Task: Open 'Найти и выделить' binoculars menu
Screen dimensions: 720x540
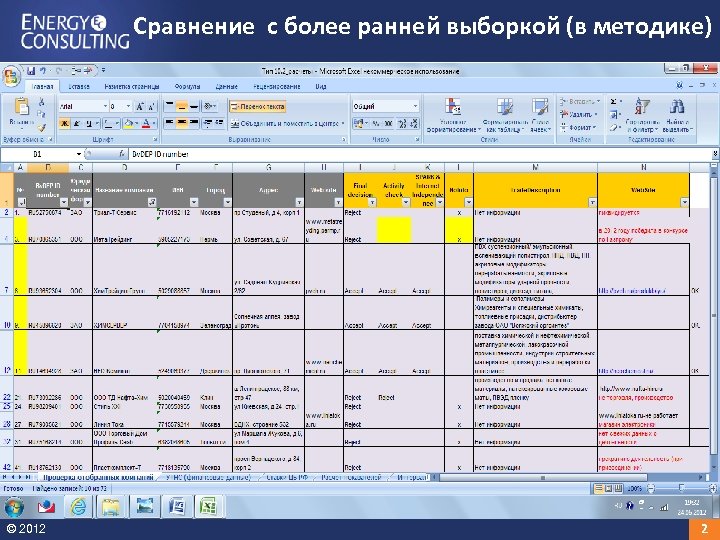Action: 677,115
